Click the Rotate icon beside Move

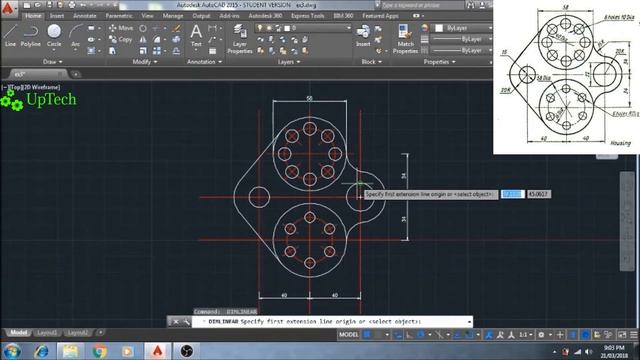point(143,29)
